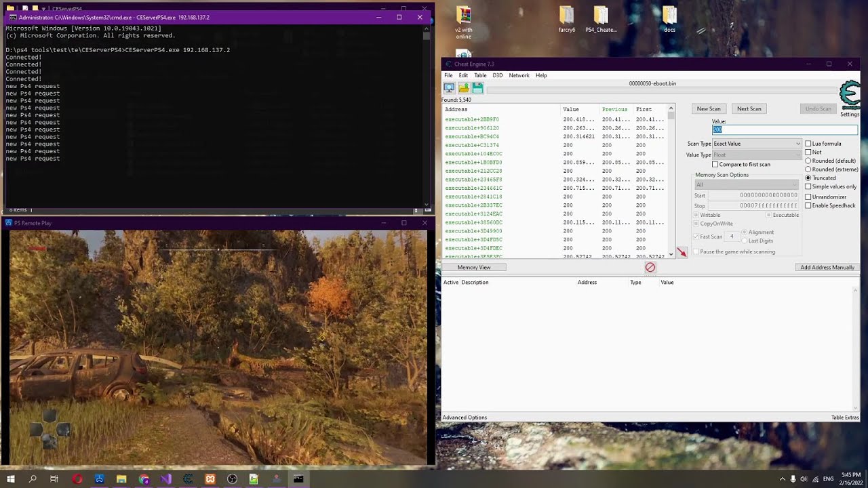The width and height of the screenshot is (868, 488).
Task: Switch to the cmd taskbar icon
Action: tap(298, 479)
